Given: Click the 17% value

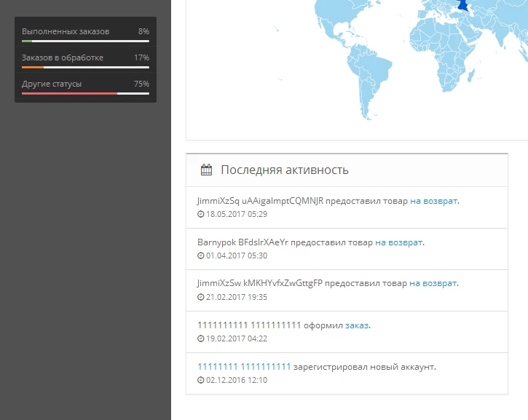Looking at the screenshot, I should tap(141, 58).
